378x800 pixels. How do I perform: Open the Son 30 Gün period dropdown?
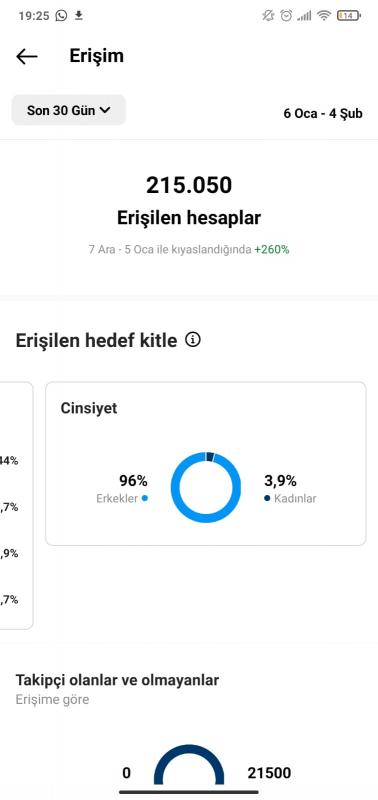pyautogui.click(x=68, y=110)
